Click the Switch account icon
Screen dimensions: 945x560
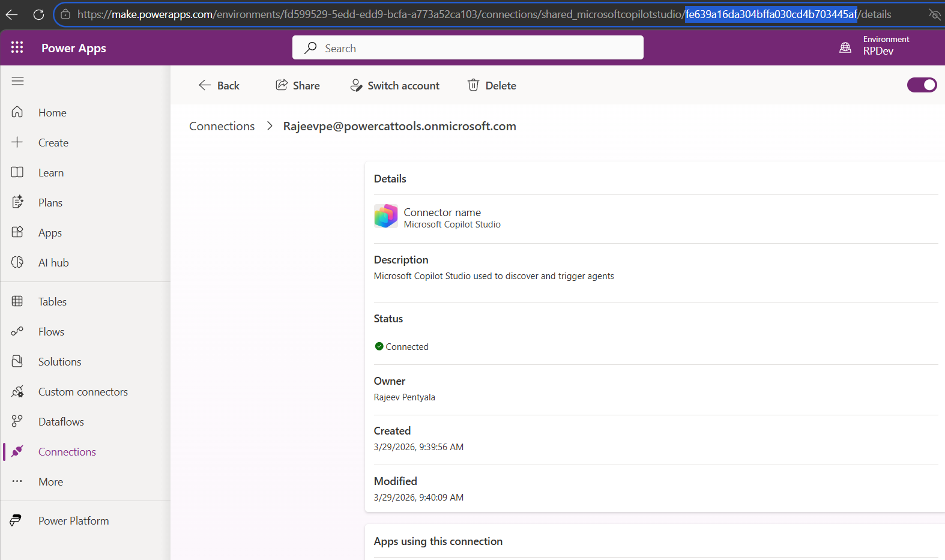pyautogui.click(x=356, y=85)
